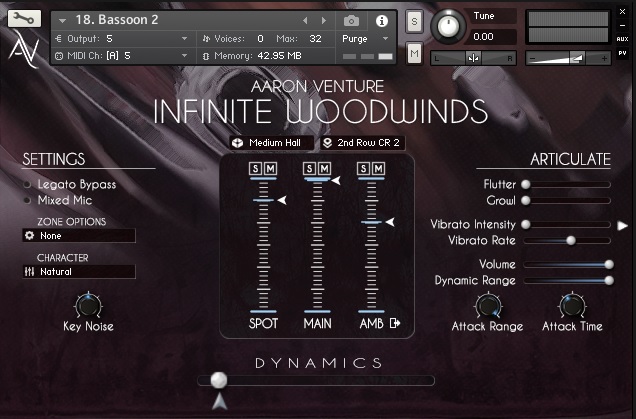Mute the SPOT mic channel
636x419 pixels.
click(x=271, y=168)
